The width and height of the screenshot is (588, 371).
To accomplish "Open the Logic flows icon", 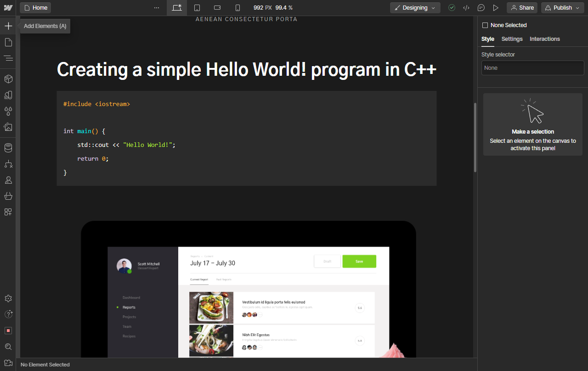I will click(x=8, y=164).
